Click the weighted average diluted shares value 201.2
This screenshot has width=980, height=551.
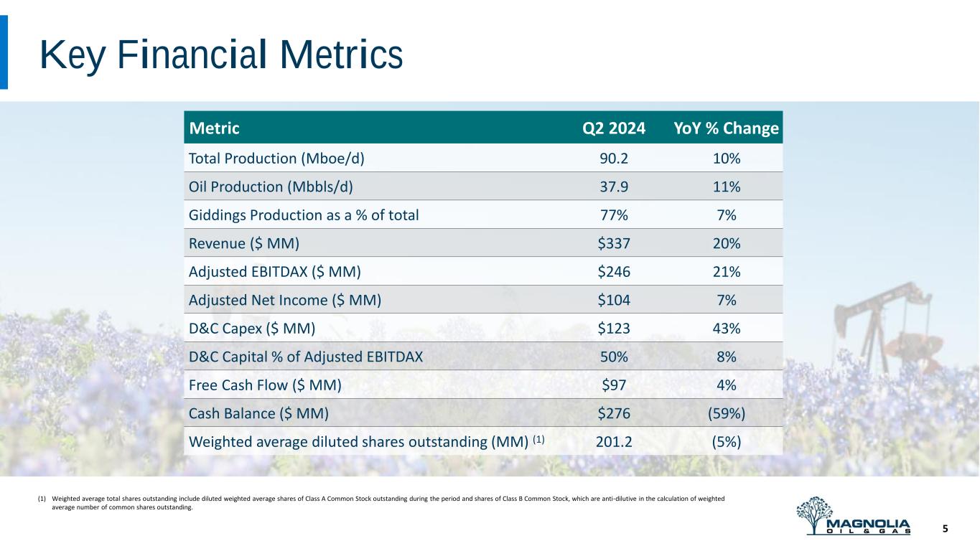[x=614, y=442]
